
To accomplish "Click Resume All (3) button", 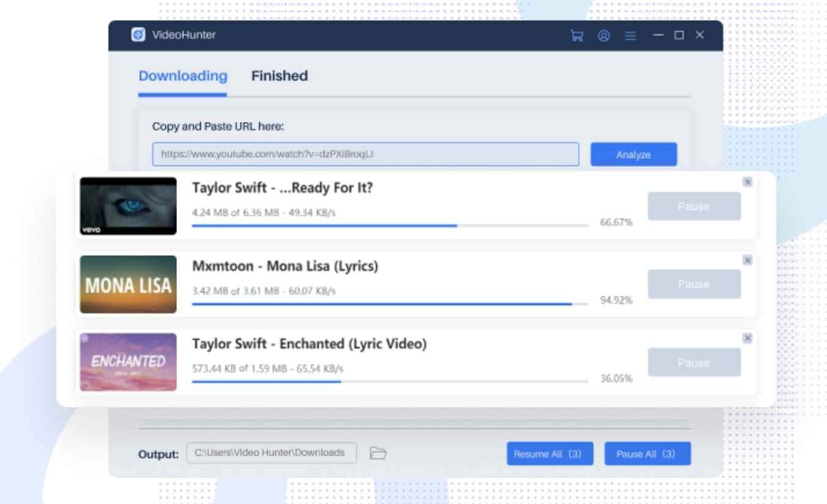I will click(x=550, y=454).
